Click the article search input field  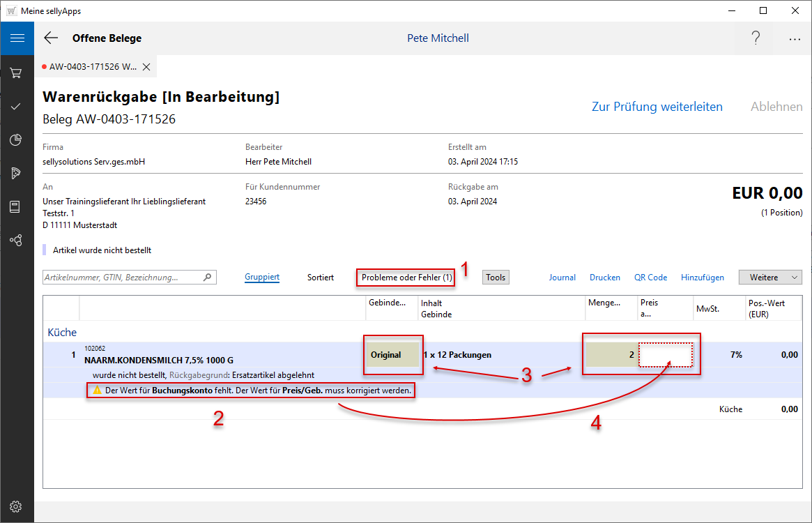[123, 278]
